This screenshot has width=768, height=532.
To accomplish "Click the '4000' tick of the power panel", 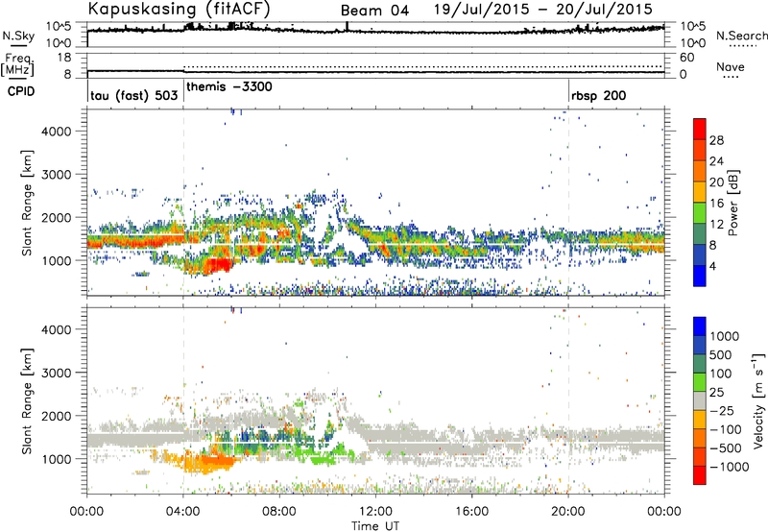I will tap(56, 132).
